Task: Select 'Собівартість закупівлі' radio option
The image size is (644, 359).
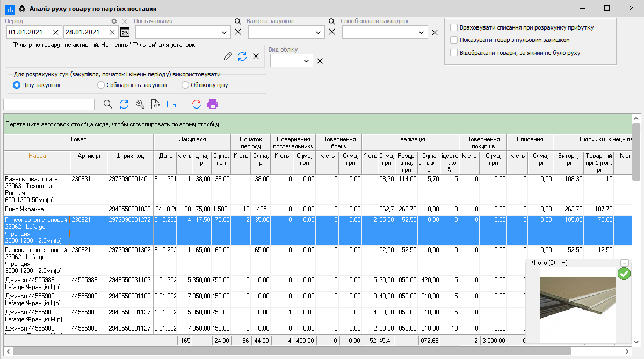Action: (101, 85)
